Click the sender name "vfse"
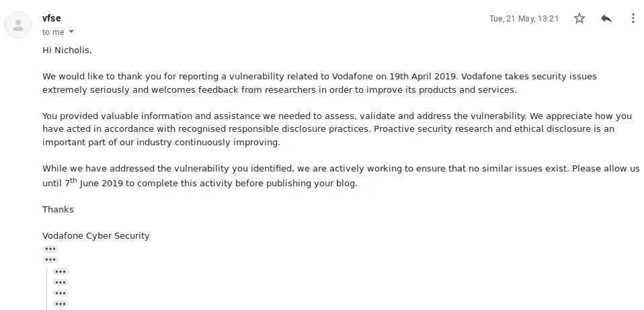644x310 pixels. [x=52, y=19]
